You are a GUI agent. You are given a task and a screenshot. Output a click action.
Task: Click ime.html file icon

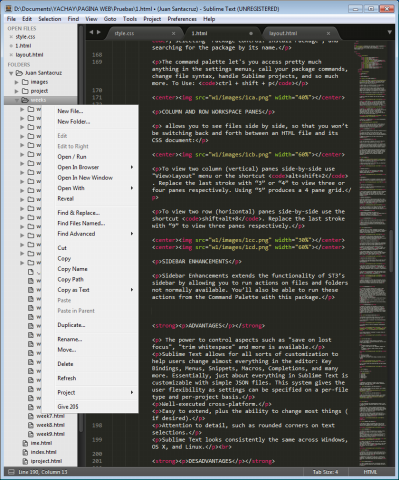[x=25, y=443]
